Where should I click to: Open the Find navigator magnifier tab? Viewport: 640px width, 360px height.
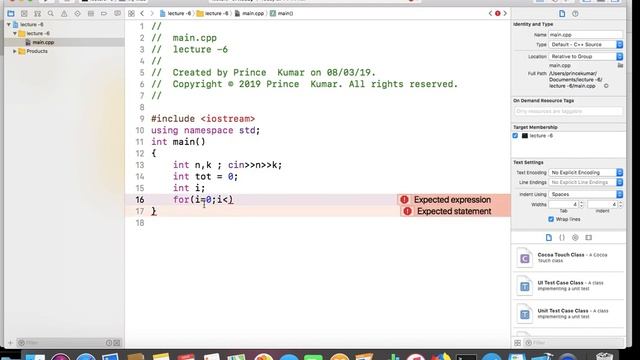51,13
